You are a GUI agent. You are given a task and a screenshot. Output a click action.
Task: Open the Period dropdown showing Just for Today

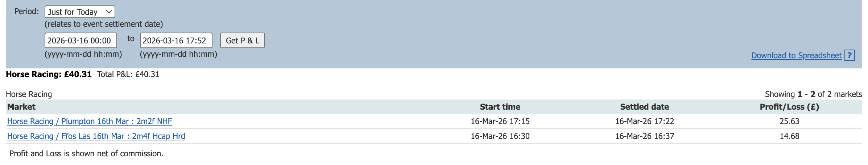pos(80,12)
